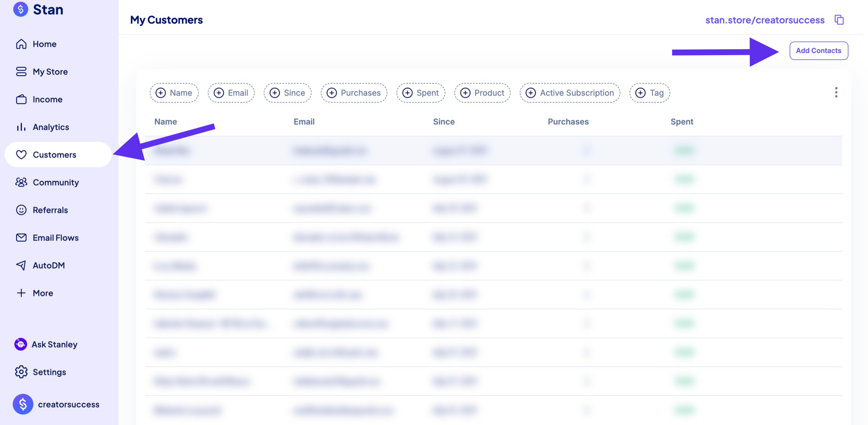Screen dimensions: 868x425
Task: Open Analytics from the sidebar
Action: (51, 127)
